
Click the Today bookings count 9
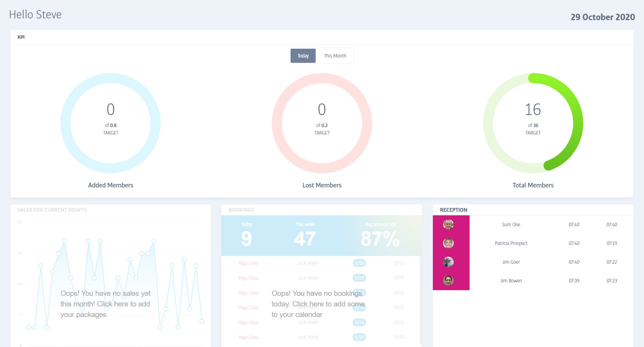(x=246, y=239)
